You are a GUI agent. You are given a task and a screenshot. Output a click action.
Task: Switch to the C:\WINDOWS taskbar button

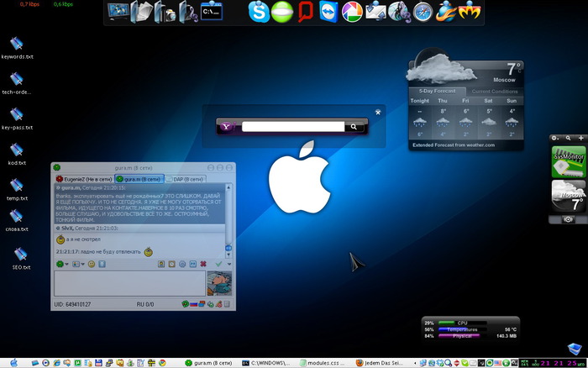[266, 363]
